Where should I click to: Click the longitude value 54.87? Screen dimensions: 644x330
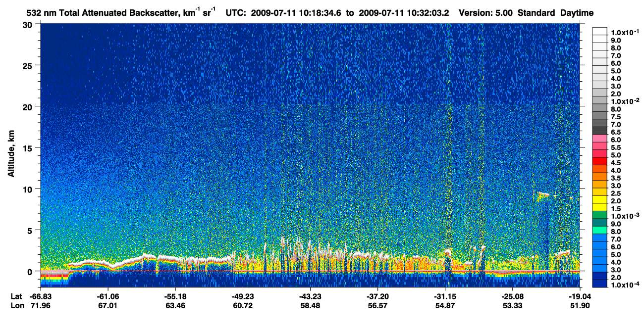pyautogui.click(x=445, y=305)
